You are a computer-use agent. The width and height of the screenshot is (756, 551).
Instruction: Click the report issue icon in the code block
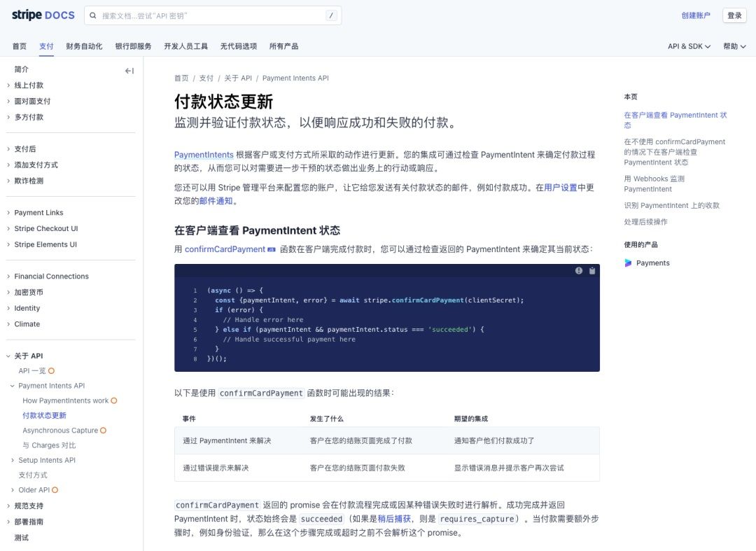[x=579, y=271]
